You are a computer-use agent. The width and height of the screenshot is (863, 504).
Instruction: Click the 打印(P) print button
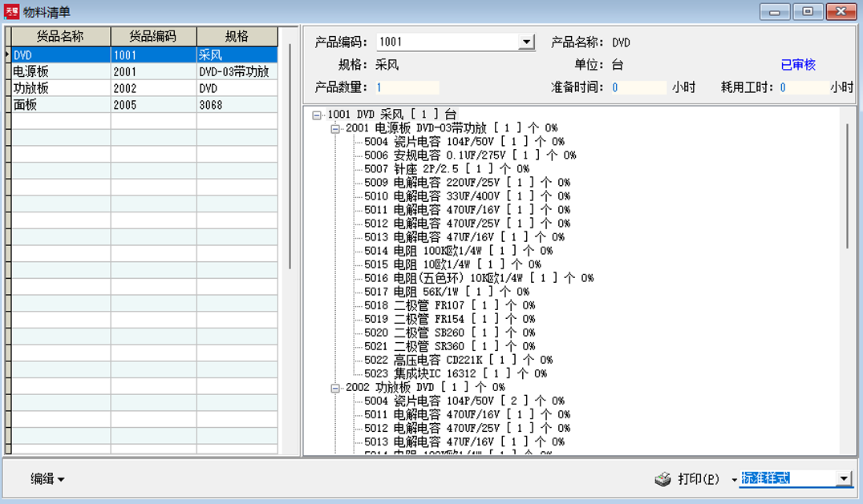click(698, 478)
